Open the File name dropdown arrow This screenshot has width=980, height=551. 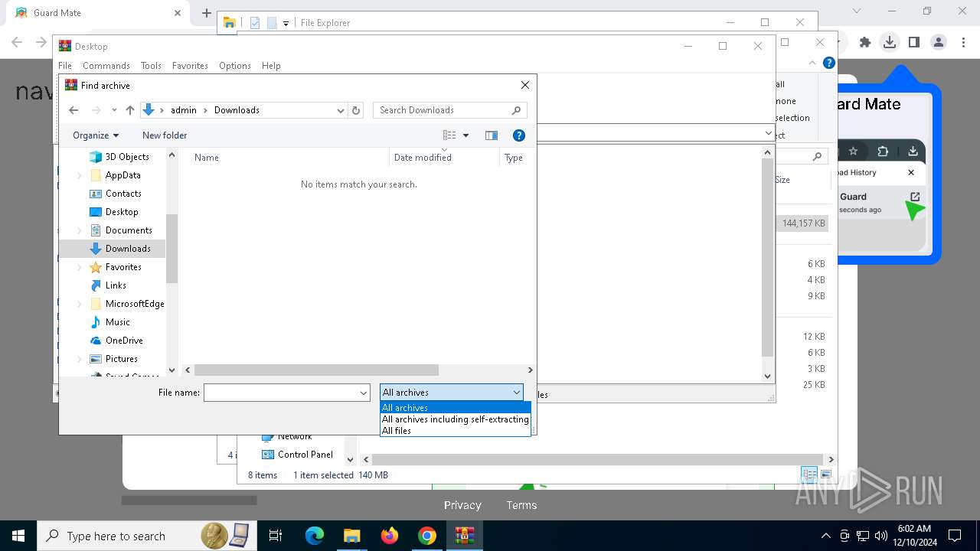coord(364,393)
